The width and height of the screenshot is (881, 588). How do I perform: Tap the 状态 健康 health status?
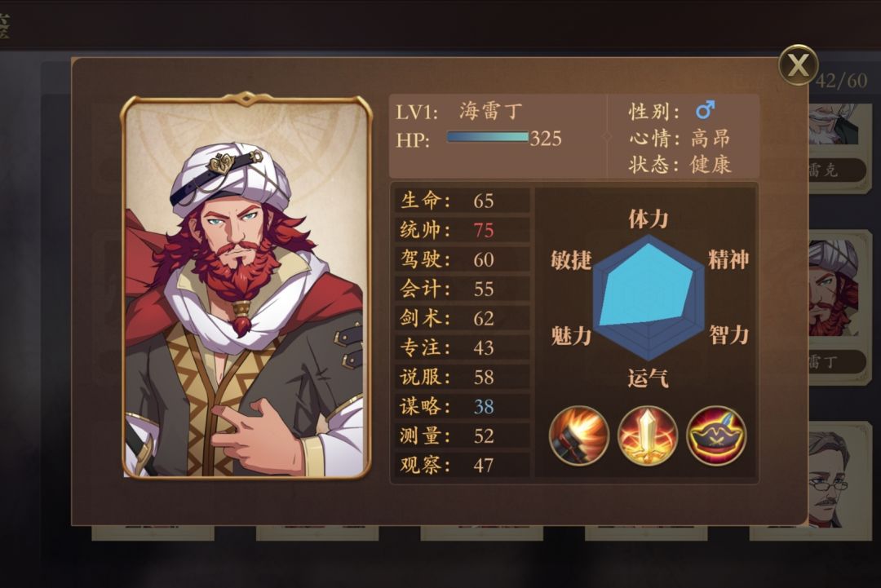point(680,165)
